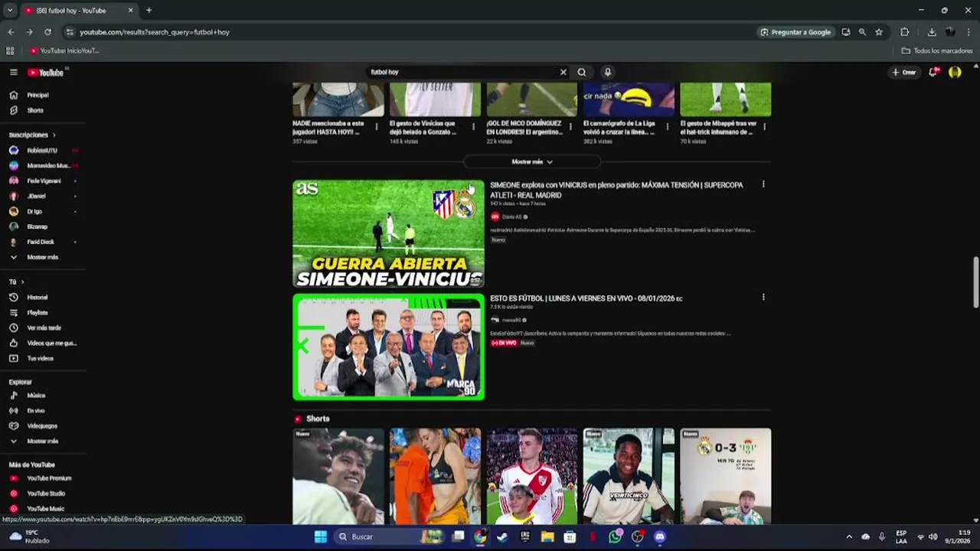Open Tus videos in sidebar
Viewport: 980px width, 551px height.
41,358
